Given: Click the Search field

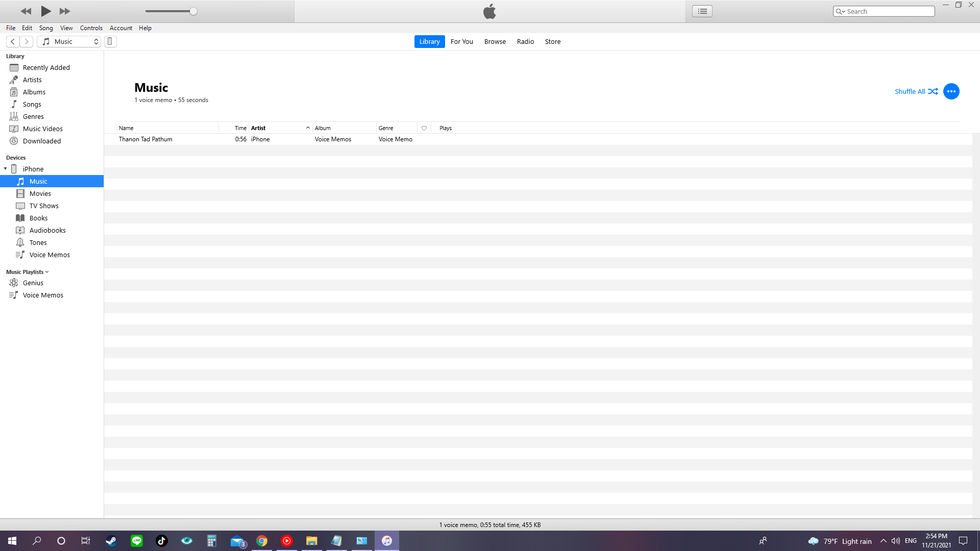Looking at the screenshot, I should 884,11.
